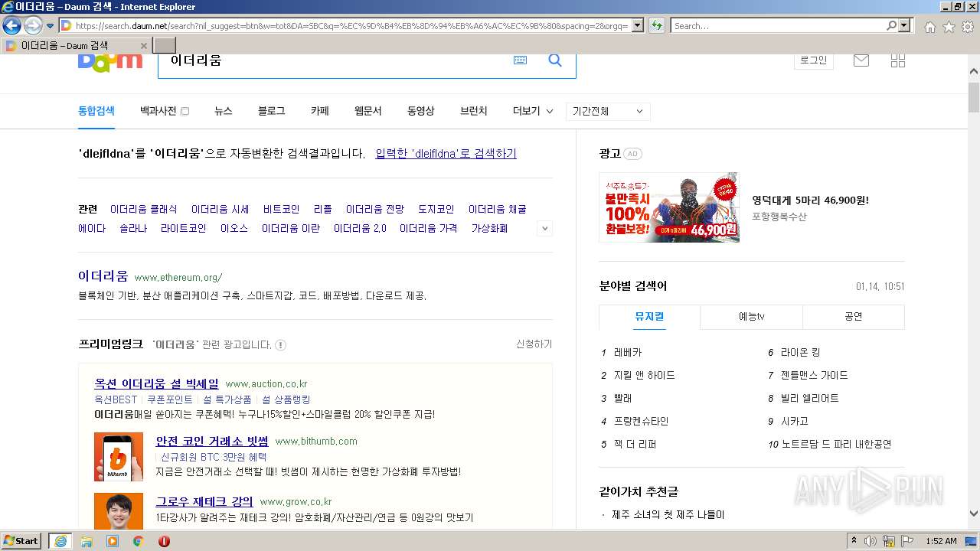Screen dimensions: 980x551
Task: Click the AD badge next to 광고
Action: click(x=632, y=154)
